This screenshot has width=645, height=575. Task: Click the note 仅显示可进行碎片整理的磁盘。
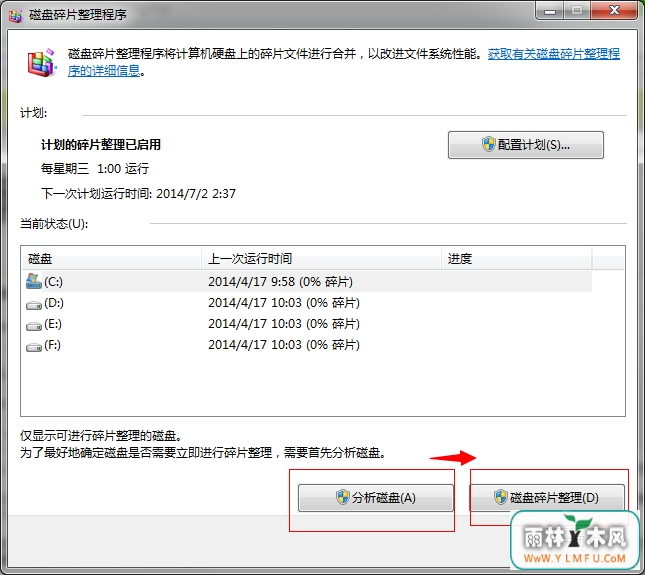[101, 436]
